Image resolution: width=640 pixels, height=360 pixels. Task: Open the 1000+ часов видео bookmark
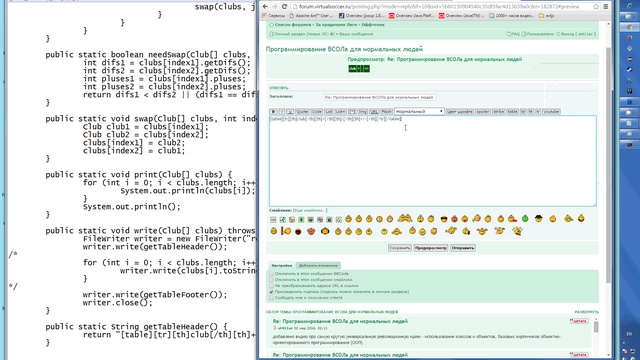point(512,16)
